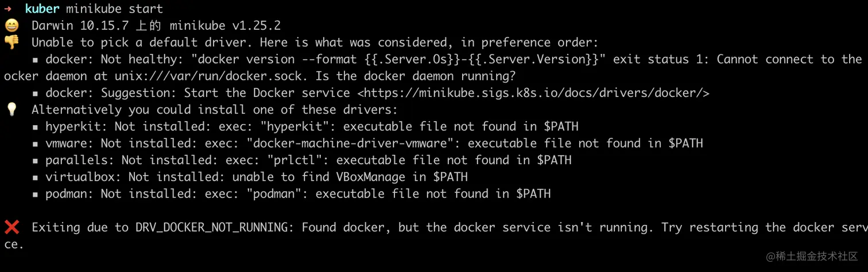868x272 pixels.
Task: Click the virtualbox driver line
Action: point(257,177)
